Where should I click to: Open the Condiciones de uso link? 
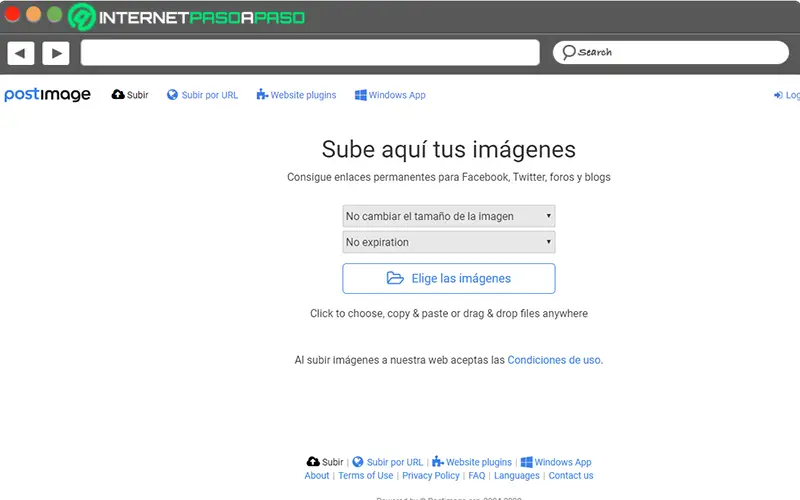(x=554, y=360)
